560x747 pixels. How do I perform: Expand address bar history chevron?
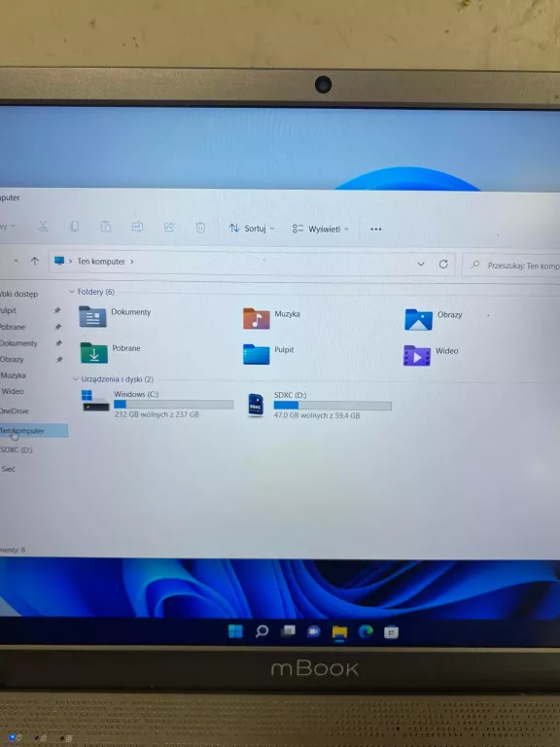point(420,264)
